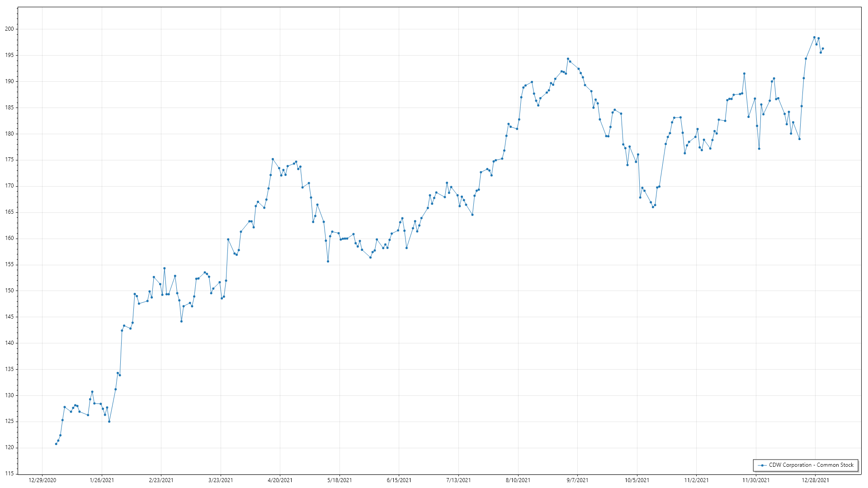Click the October low point near 166

pyautogui.click(x=653, y=207)
